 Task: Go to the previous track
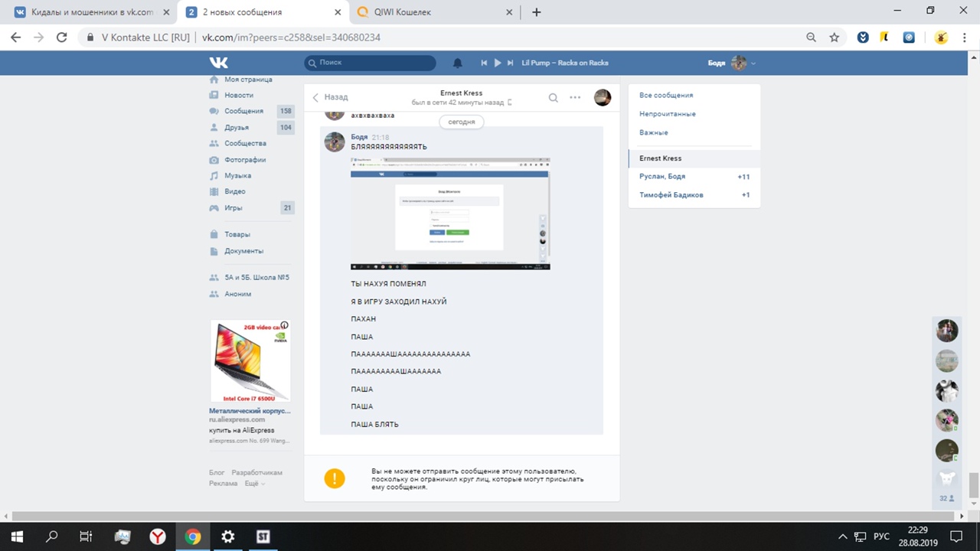pos(484,63)
